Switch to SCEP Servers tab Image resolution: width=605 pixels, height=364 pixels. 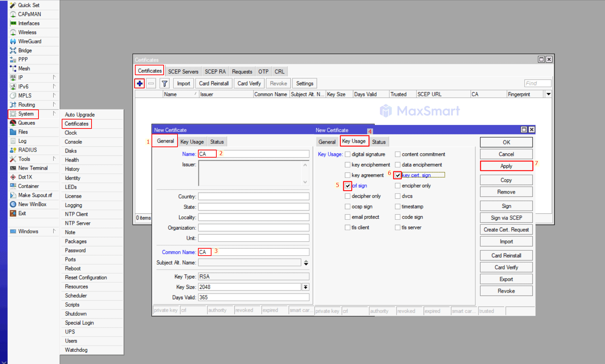183,72
